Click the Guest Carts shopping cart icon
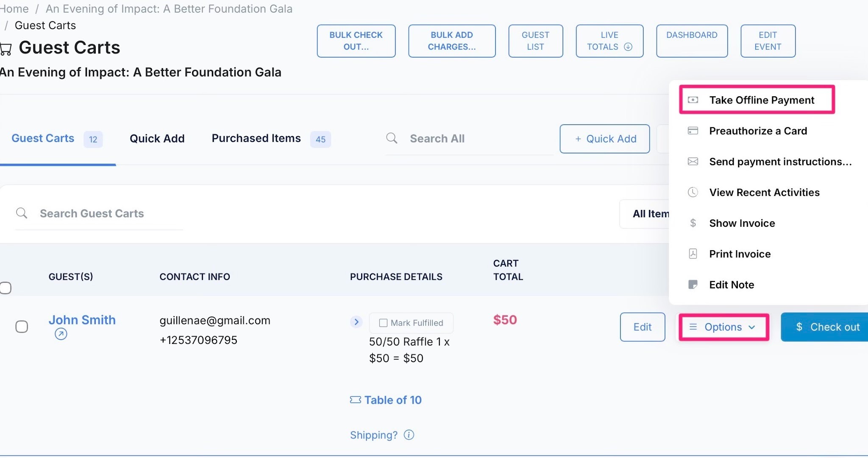 point(6,49)
